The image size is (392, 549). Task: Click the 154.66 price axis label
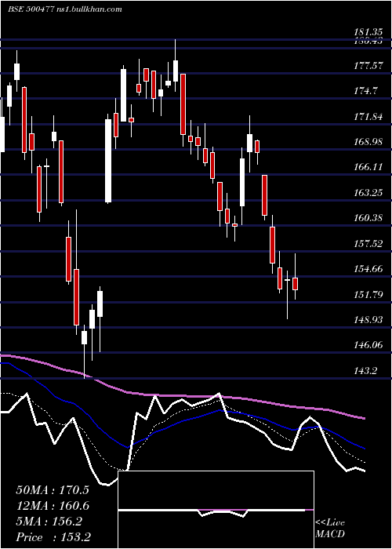pyautogui.click(x=368, y=268)
